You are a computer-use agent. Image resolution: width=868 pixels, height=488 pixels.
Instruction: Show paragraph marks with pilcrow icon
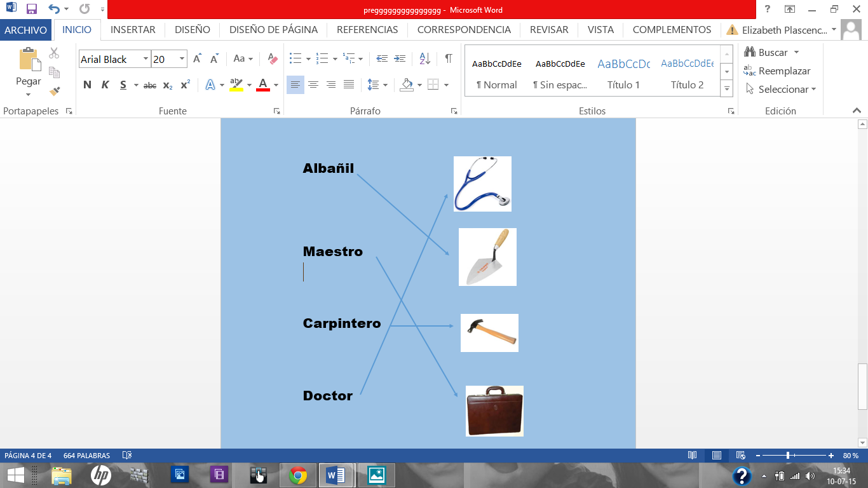click(449, 58)
